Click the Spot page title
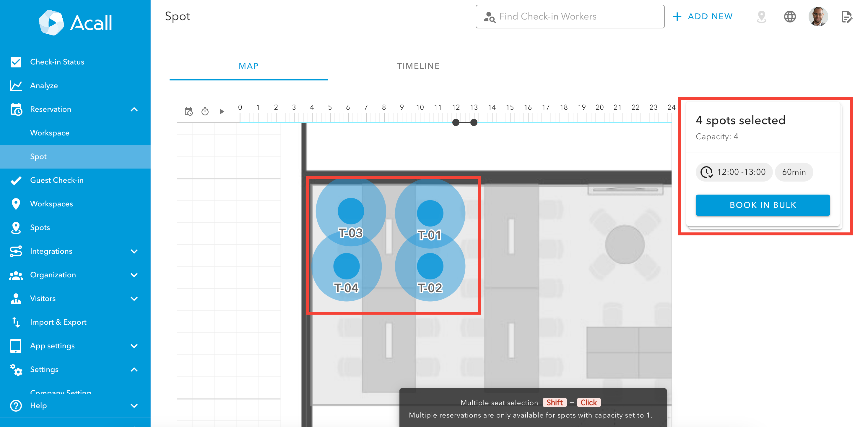 pyautogui.click(x=178, y=17)
